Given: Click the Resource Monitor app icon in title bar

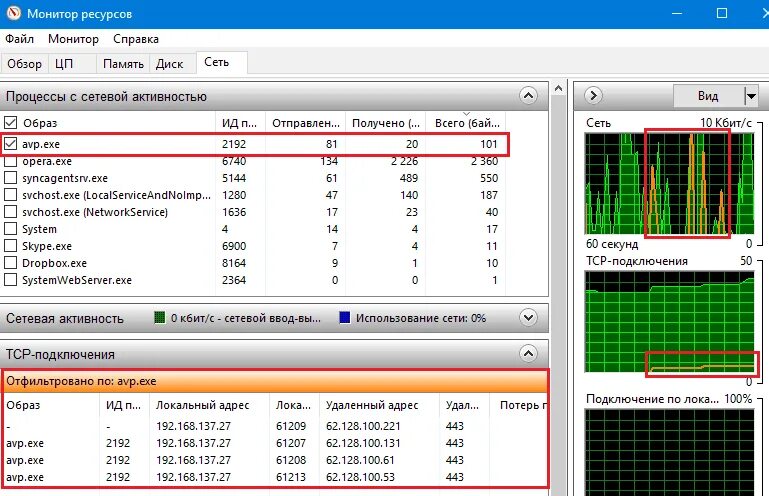Looking at the screenshot, I should 13,13.
